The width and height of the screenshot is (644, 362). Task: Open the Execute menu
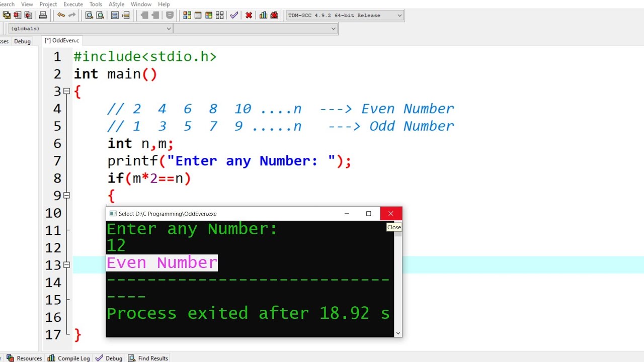pyautogui.click(x=73, y=4)
